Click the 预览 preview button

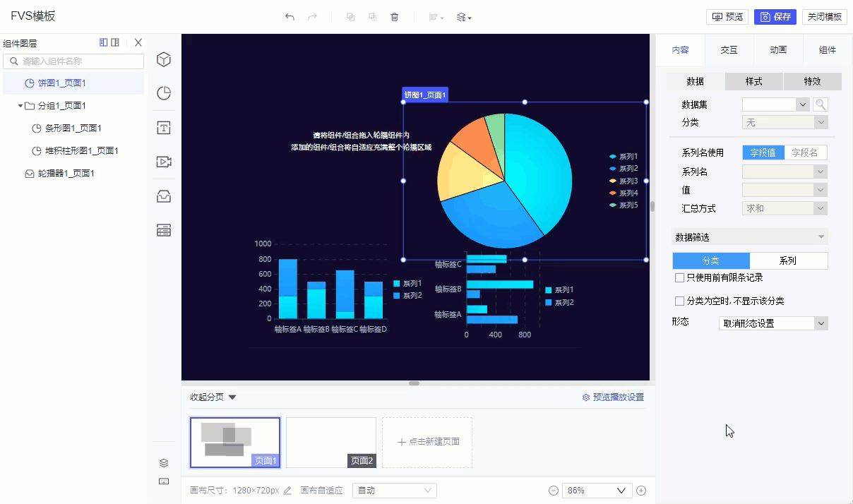(727, 17)
